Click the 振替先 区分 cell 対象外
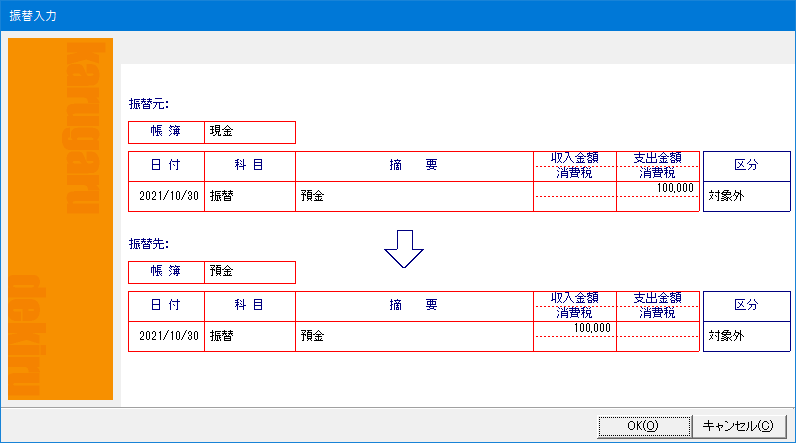Screen dimensions: 796x443 [x=746, y=336]
